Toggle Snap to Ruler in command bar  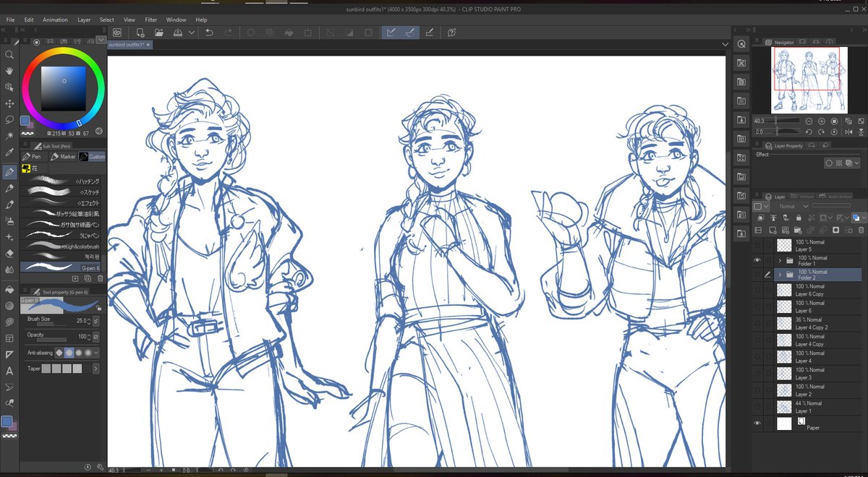tap(391, 33)
